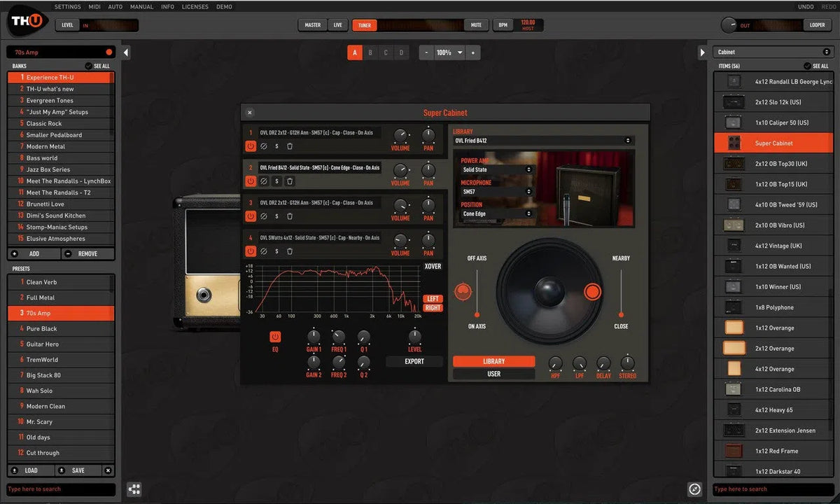Viewport: 840px width, 504px height.
Task: Toggle power for cabinet slot 1
Action: coord(250,146)
